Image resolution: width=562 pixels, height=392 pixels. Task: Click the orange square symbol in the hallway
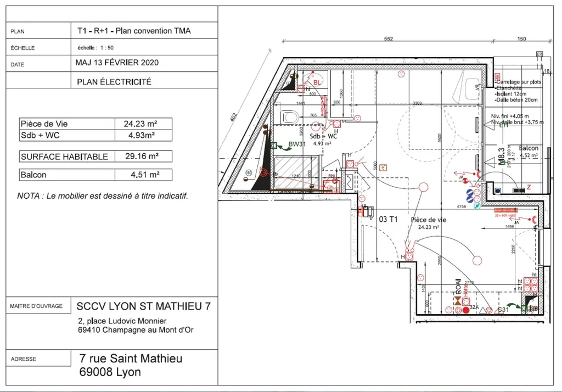tap(383, 167)
